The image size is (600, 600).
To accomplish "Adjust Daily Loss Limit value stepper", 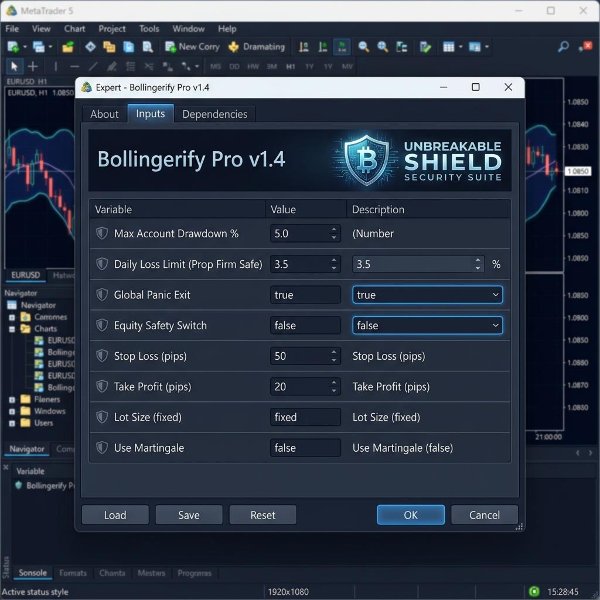I will 334,264.
